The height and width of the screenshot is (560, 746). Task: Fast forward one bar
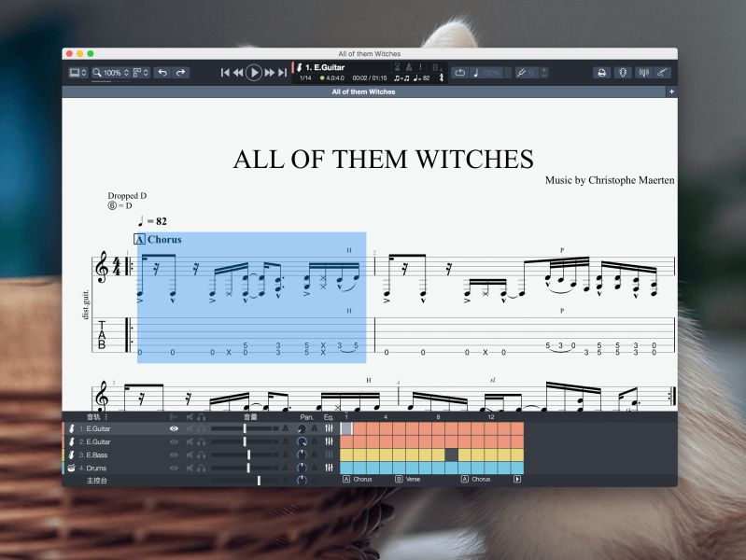269,72
